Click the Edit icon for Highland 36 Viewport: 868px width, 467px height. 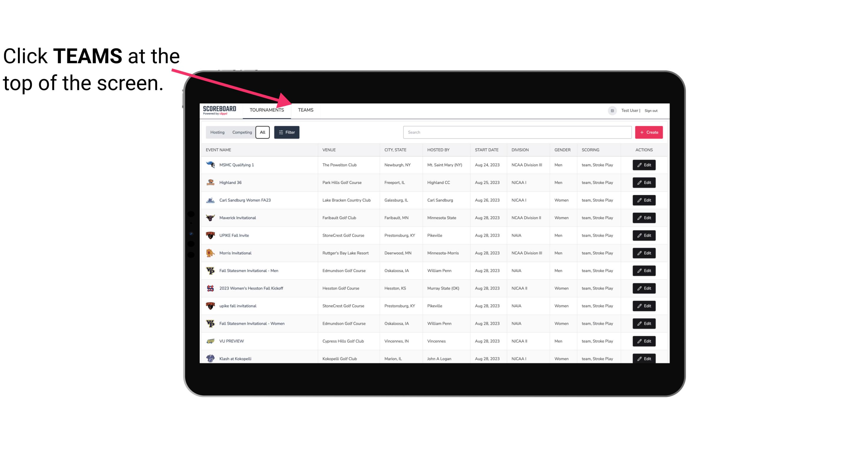(644, 182)
